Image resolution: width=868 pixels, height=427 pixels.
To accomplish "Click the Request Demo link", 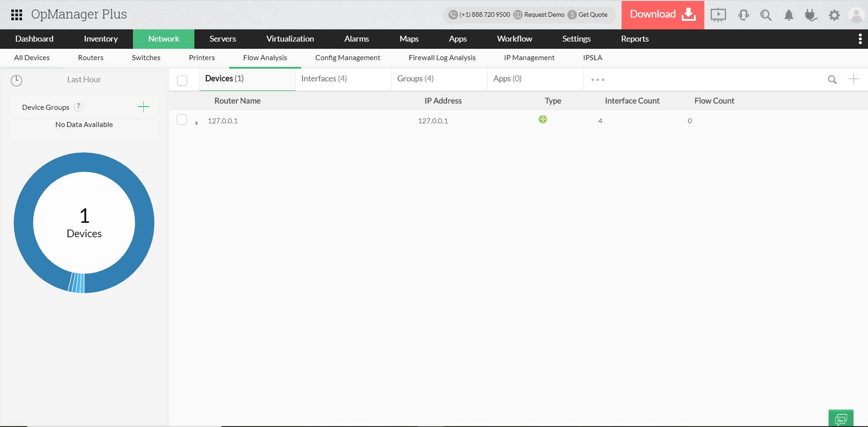I will 544,15.
